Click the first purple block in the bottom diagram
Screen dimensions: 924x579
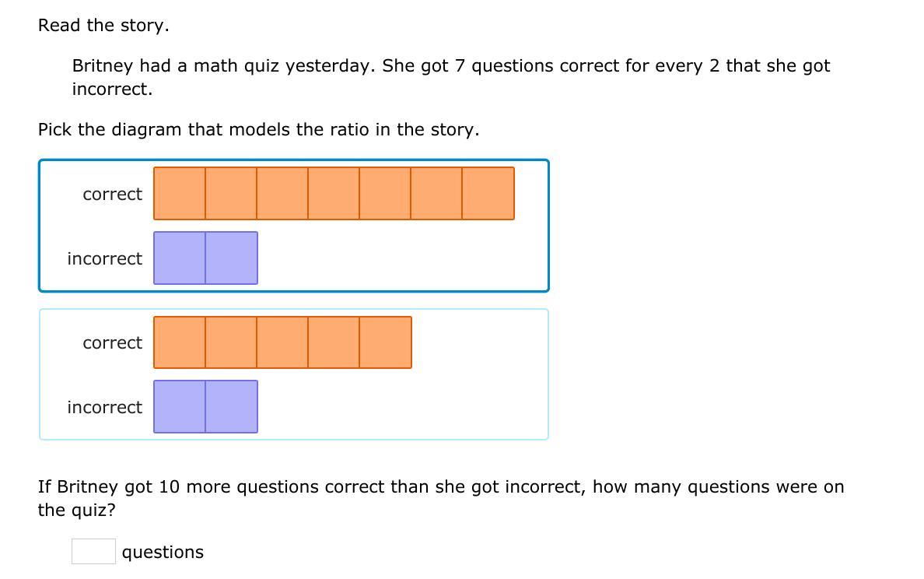tap(180, 407)
